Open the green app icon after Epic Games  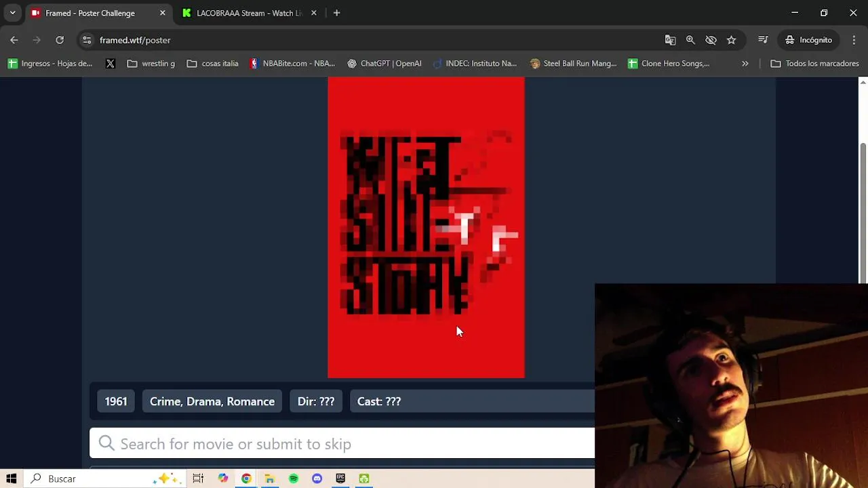[x=364, y=479]
